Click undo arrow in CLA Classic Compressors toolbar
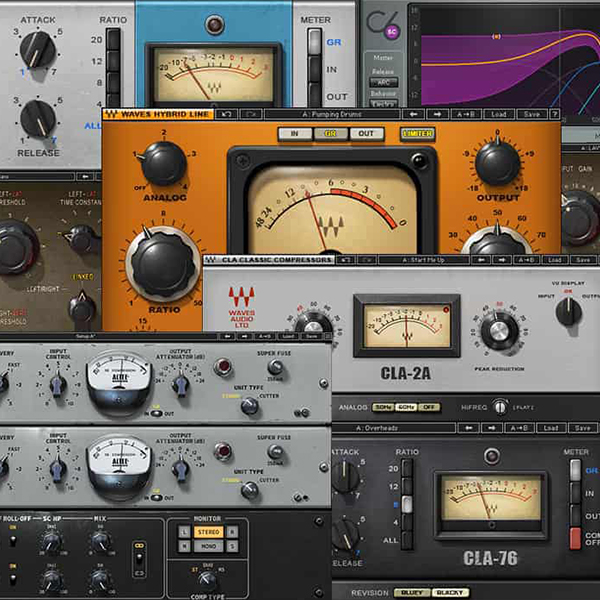The height and width of the screenshot is (600, 600). [346, 260]
